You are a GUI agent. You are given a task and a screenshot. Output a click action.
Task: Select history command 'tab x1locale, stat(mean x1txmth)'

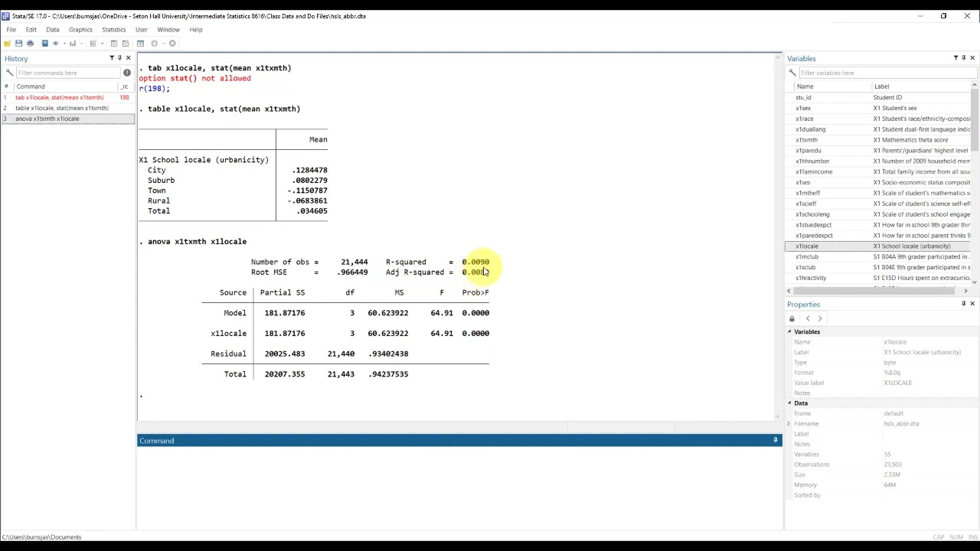tap(67, 97)
